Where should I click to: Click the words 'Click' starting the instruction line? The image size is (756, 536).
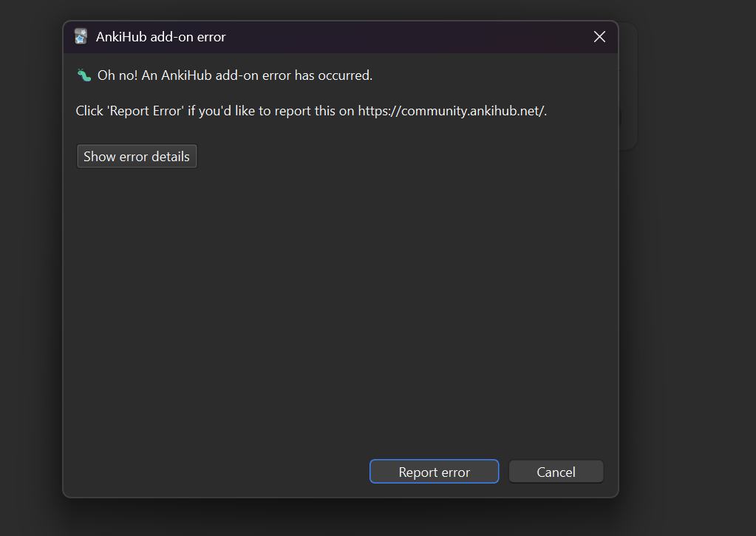89,111
